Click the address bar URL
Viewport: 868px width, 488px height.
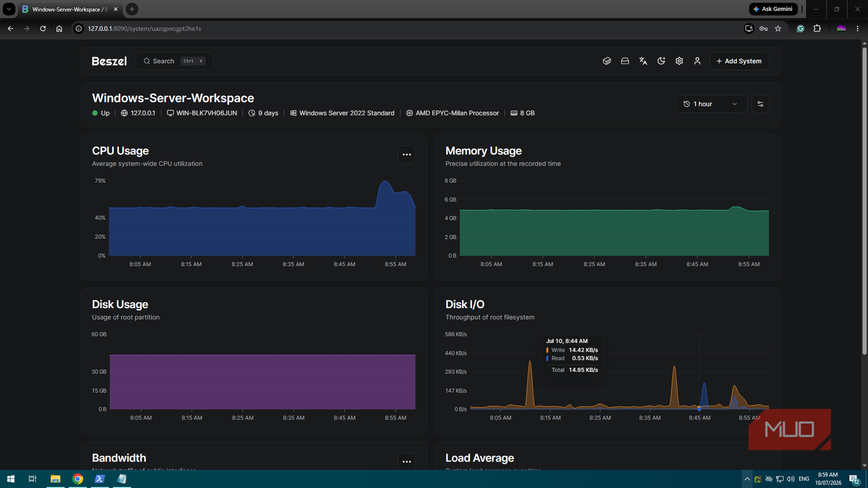coord(145,28)
